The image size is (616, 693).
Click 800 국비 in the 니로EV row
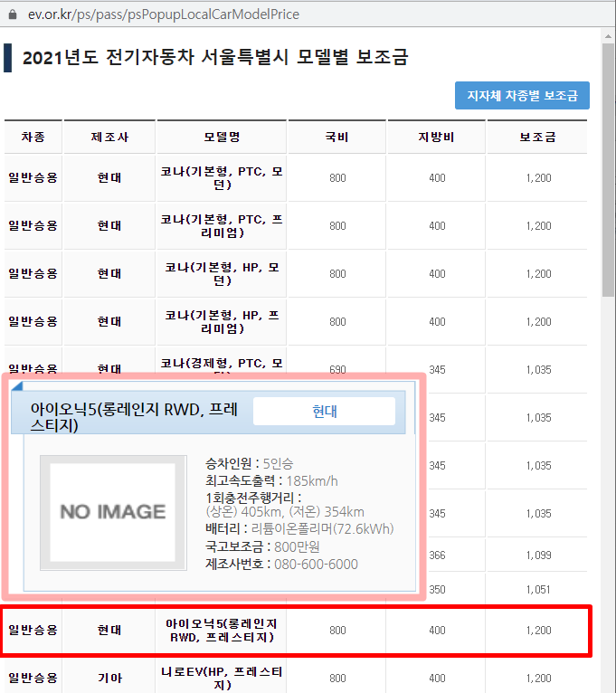337,679
